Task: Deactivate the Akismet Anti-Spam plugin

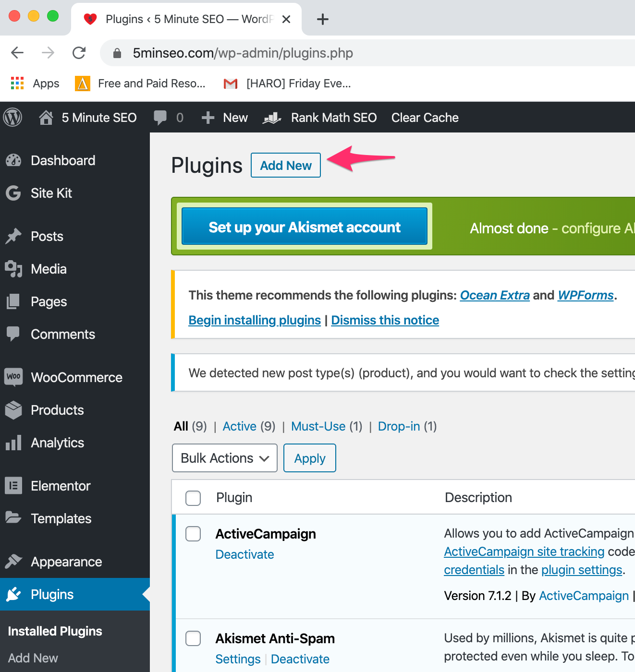Action: (x=300, y=659)
